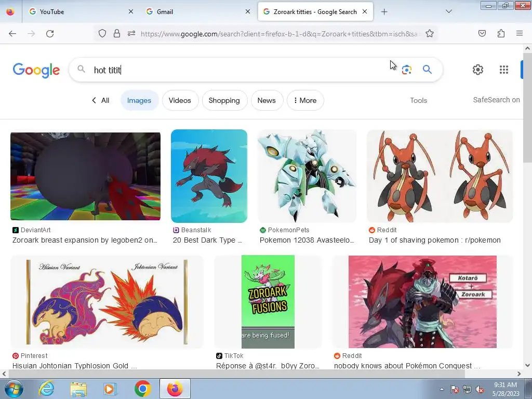Select the Shopping filter

point(224,100)
